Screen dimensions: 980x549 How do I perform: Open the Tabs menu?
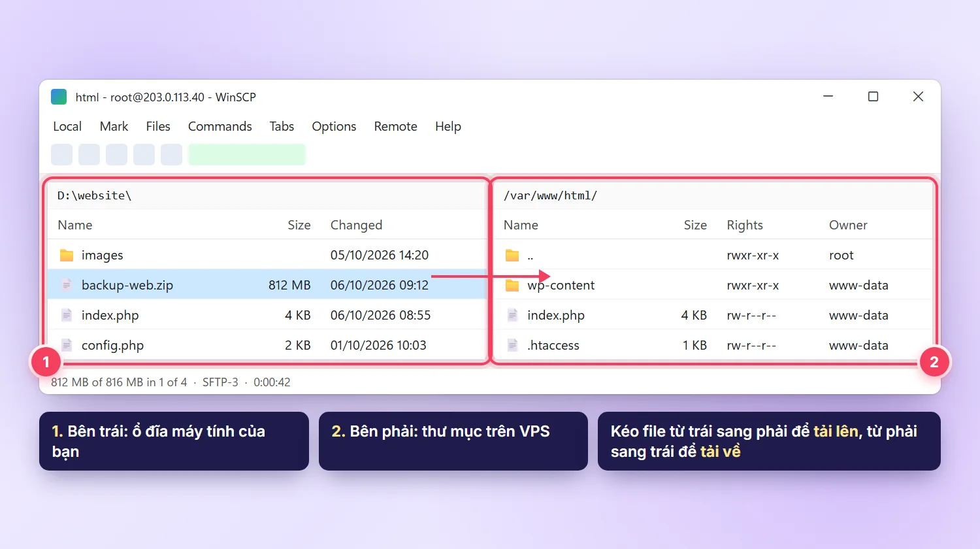pyautogui.click(x=282, y=126)
